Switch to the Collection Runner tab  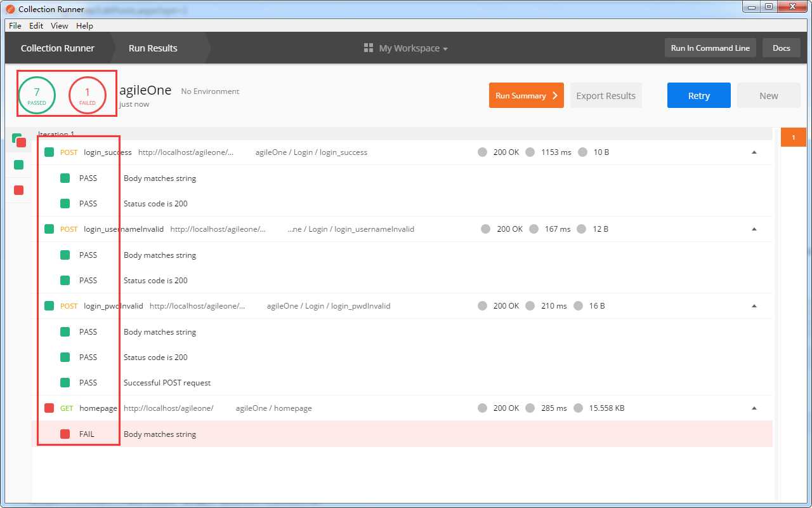pyautogui.click(x=57, y=48)
